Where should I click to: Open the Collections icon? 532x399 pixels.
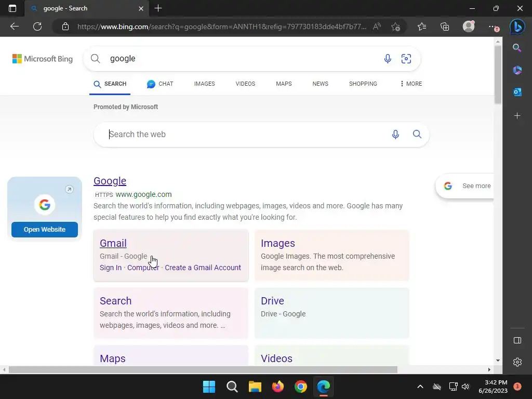coord(445,26)
